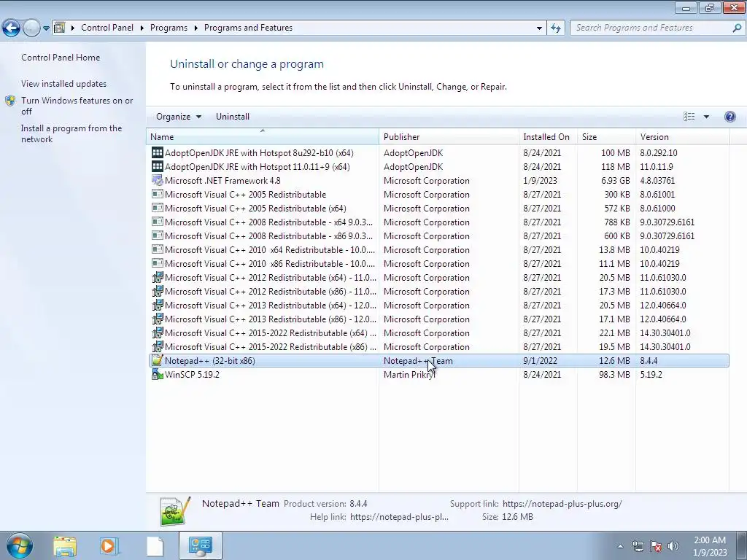Show hidden tray icons arrow
Image resolution: width=747 pixels, height=560 pixels.
point(620,546)
